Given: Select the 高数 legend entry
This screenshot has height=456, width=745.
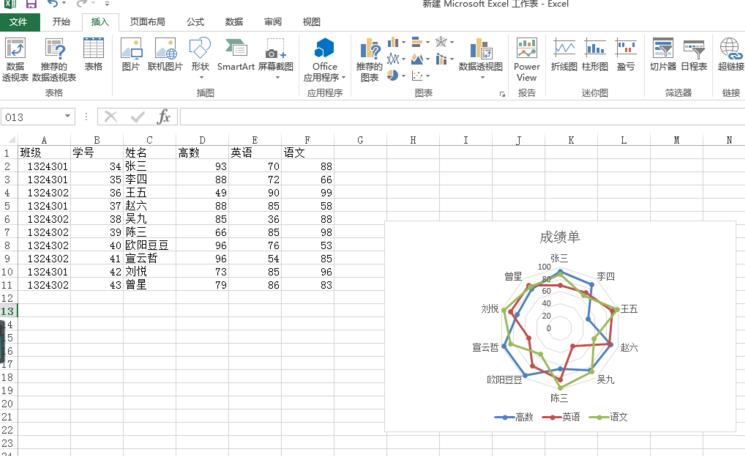Looking at the screenshot, I should coord(514,417).
